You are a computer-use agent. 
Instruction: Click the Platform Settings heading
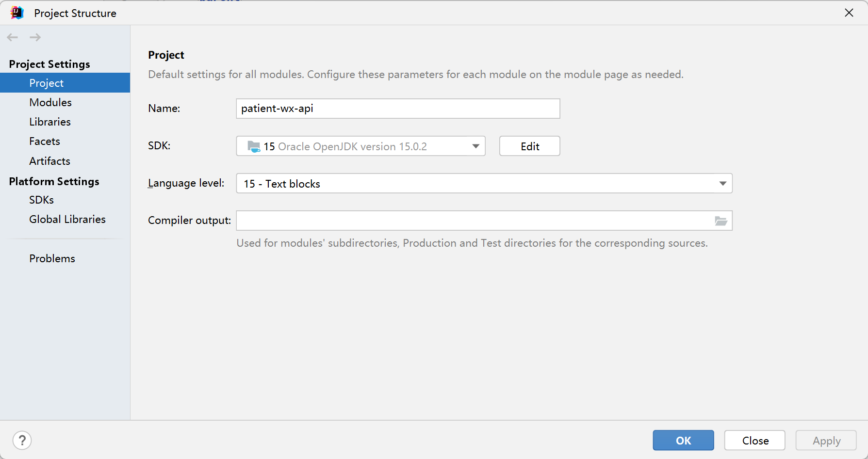pos(54,181)
